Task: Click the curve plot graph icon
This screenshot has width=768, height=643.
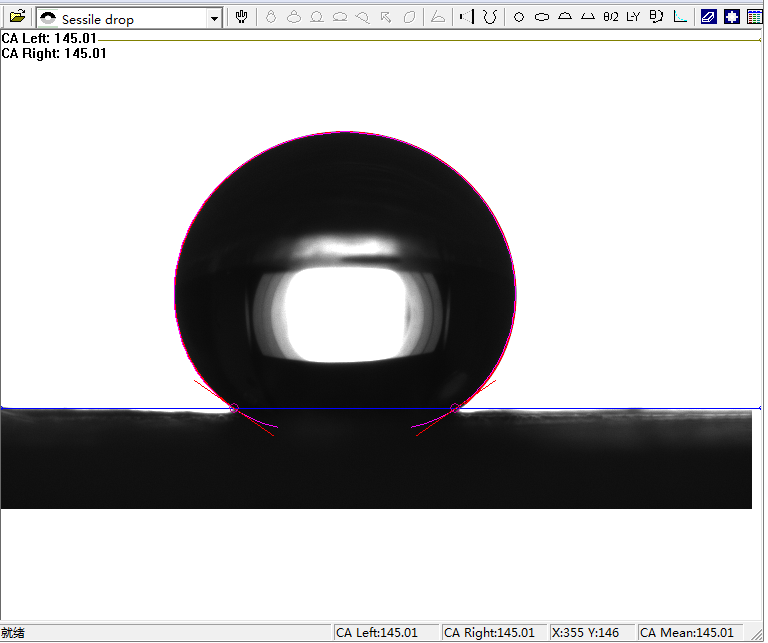Action: (x=680, y=17)
